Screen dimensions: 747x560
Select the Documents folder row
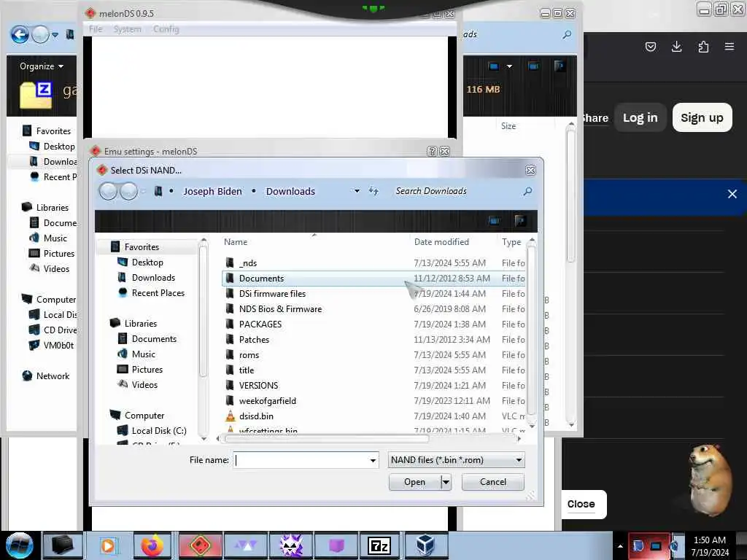point(374,278)
